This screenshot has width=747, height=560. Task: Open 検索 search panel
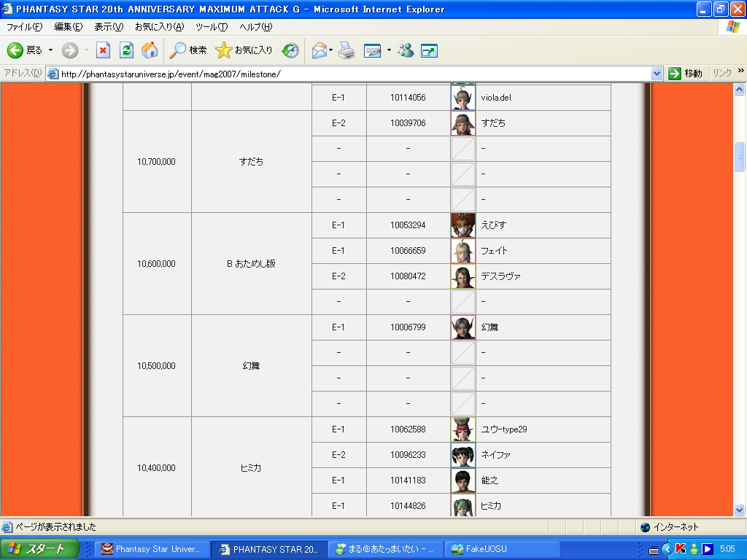coord(188,50)
